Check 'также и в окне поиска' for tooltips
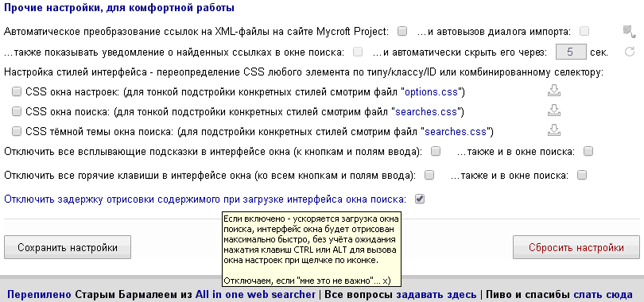 point(588,152)
